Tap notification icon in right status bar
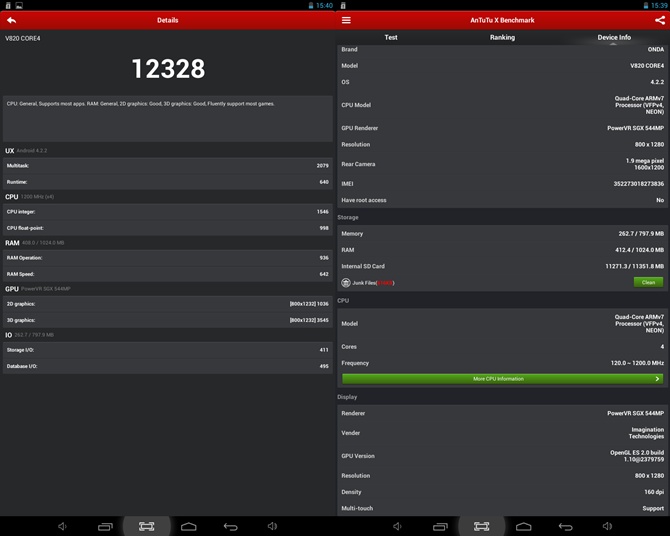This screenshot has height=536, width=670. (x=343, y=6)
